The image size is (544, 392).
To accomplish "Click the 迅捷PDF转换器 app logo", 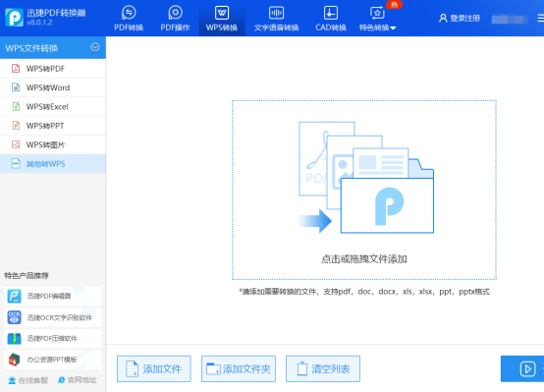I will 14,17.
